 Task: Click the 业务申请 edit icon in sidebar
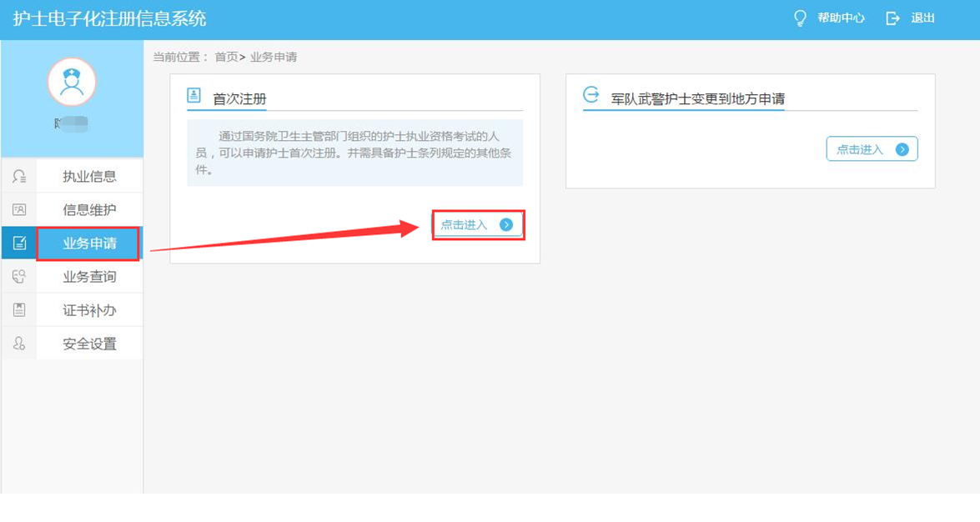point(19,243)
